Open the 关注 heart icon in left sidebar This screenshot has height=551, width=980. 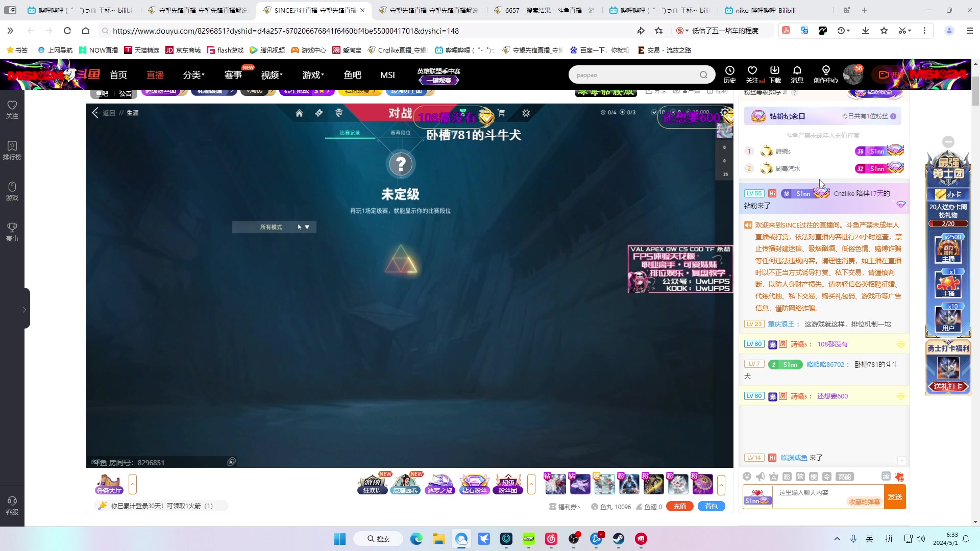click(x=12, y=109)
